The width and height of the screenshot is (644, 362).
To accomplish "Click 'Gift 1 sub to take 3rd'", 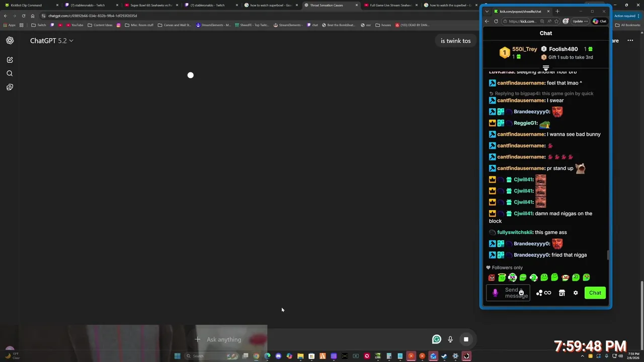I will [571, 57].
